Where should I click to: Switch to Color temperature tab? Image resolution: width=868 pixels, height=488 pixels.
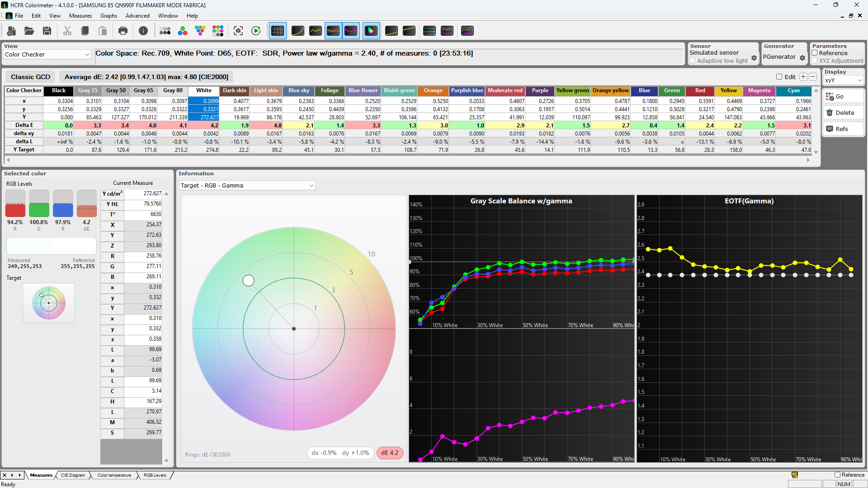[x=114, y=475]
